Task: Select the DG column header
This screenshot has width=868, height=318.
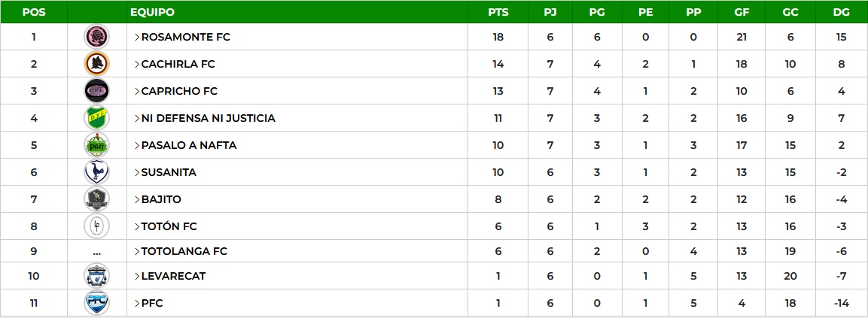Action: tap(841, 12)
